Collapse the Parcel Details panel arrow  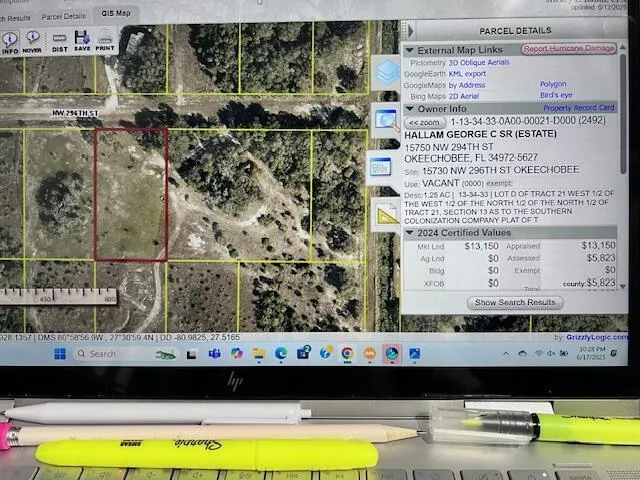pyautogui.click(x=410, y=31)
